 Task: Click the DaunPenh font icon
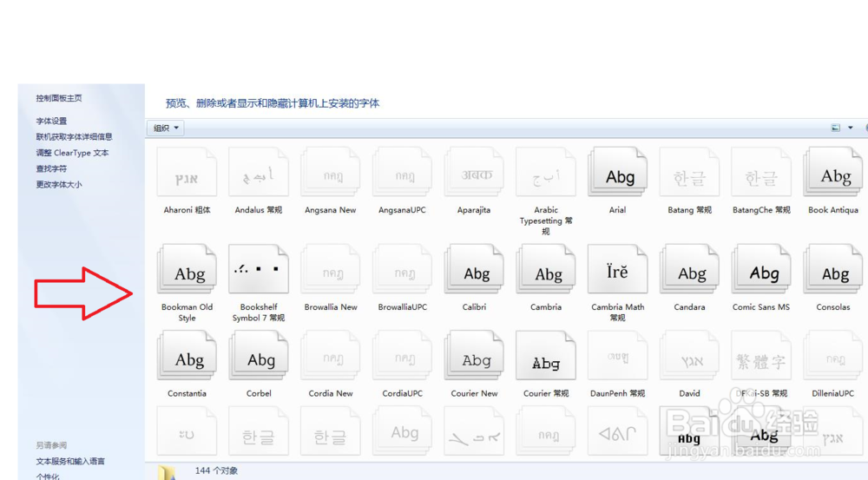pos(618,355)
